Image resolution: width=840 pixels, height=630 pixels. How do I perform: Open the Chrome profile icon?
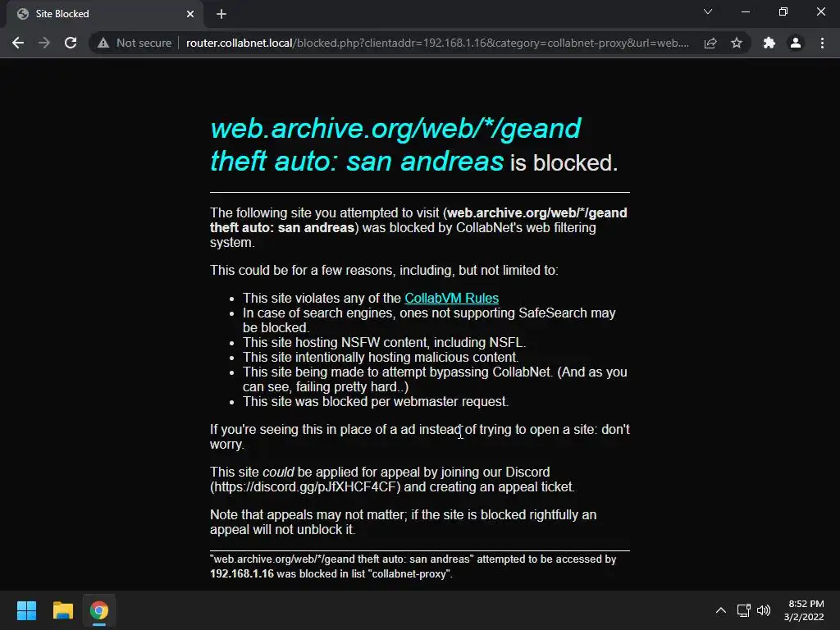(796, 43)
